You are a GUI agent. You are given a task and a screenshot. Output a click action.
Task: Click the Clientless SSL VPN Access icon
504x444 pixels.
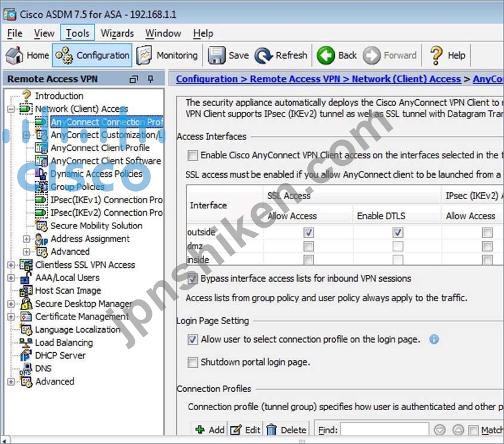point(26,264)
